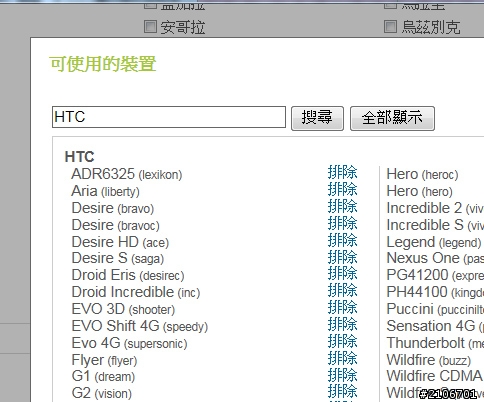This screenshot has height=402, width=484.
Task: Select the Puccini device text
Action: pyautogui.click(x=435, y=309)
